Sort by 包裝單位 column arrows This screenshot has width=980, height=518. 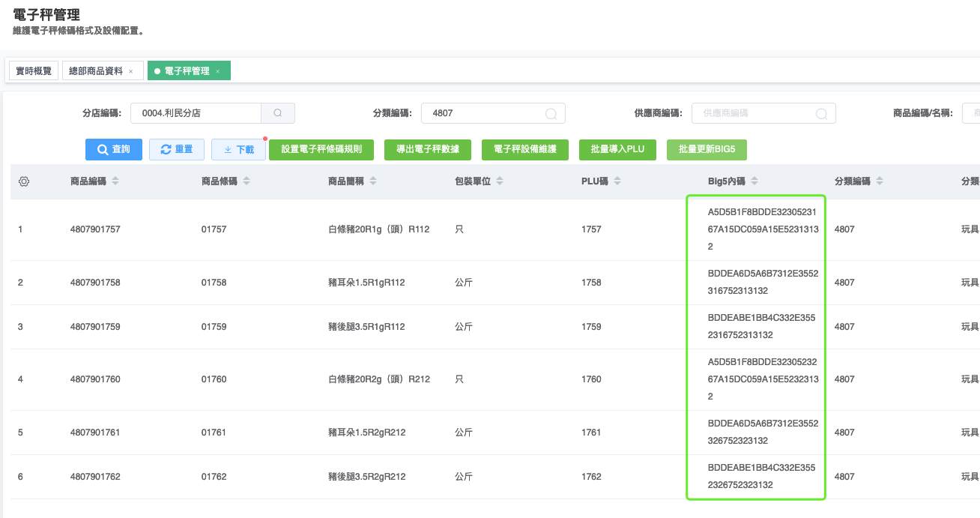coord(500,181)
